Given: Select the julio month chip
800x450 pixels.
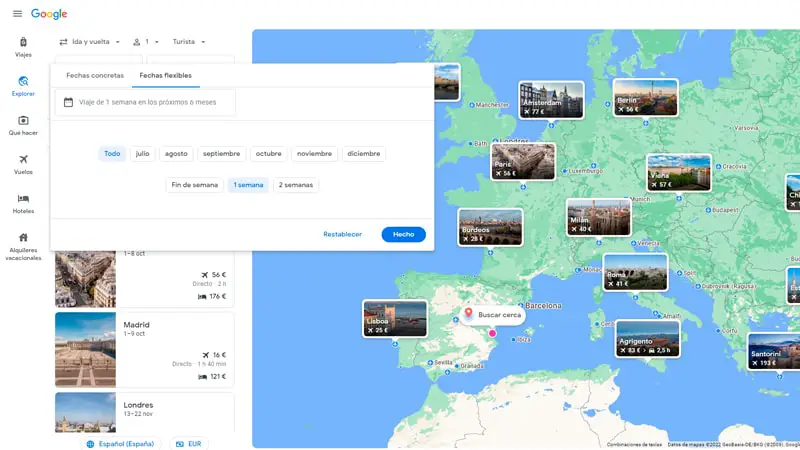Looking at the screenshot, I should tap(142, 154).
